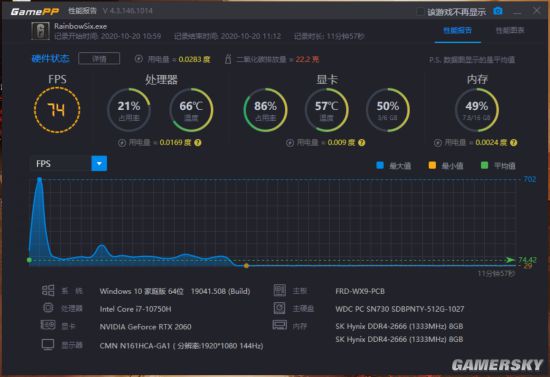The width and height of the screenshot is (550, 377).
Task: Click the 详情 details button
Action: point(99,59)
